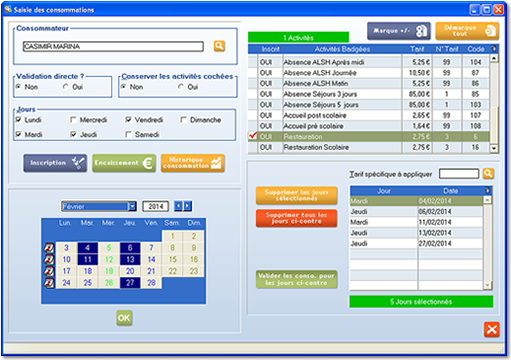Expand column options in Jour/Date table header
Image resolution: width=511 pixels, height=360 pixels.
(x=487, y=190)
